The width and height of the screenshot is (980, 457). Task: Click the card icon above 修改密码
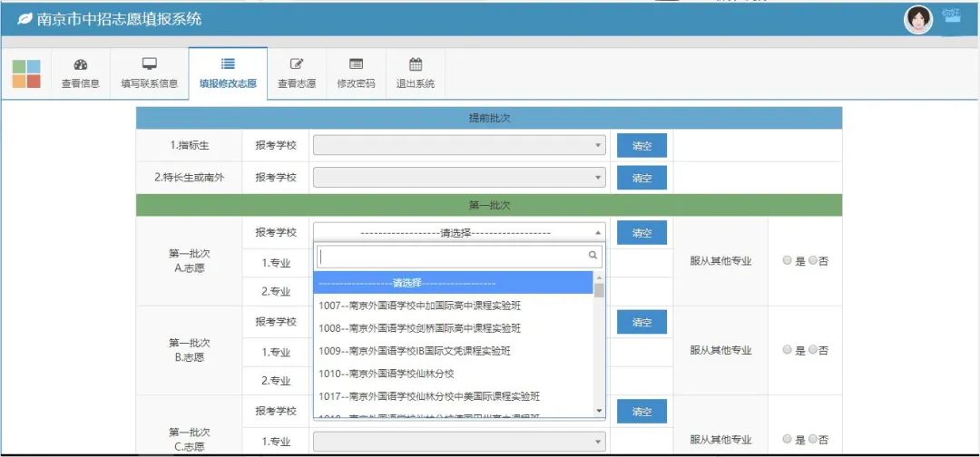pyautogui.click(x=357, y=63)
